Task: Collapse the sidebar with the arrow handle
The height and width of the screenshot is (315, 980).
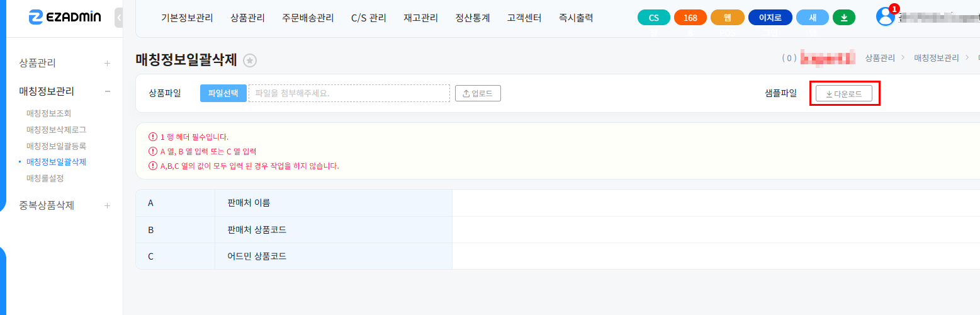Action: pos(119,18)
